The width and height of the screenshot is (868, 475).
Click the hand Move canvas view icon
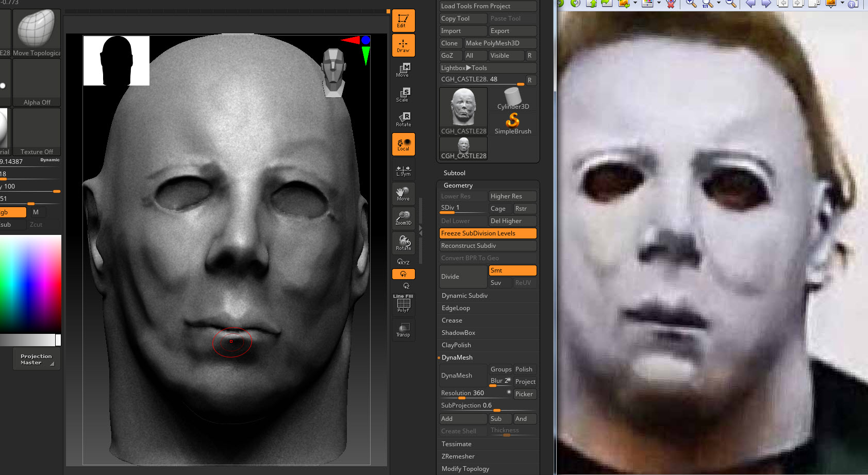403,194
